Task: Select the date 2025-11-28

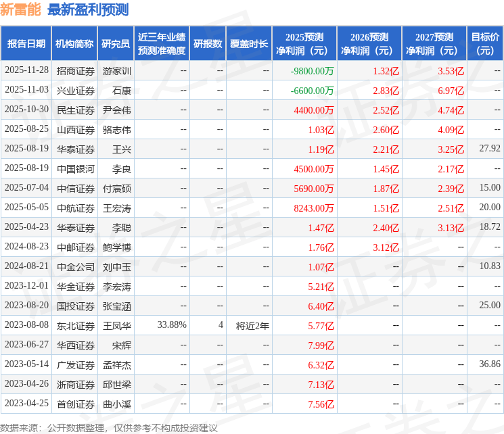Action: (26, 70)
